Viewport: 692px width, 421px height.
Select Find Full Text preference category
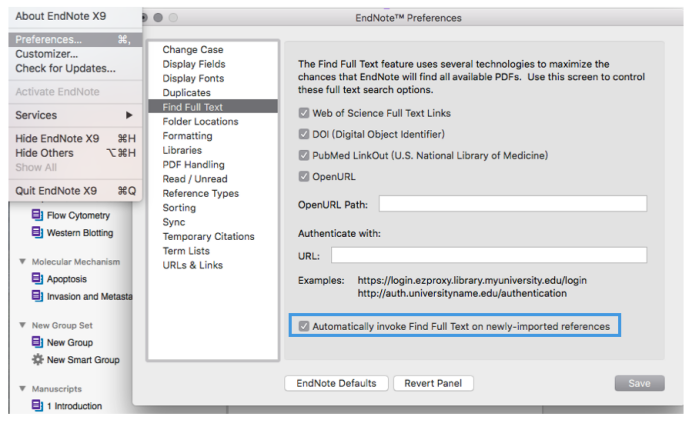(x=213, y=107)
